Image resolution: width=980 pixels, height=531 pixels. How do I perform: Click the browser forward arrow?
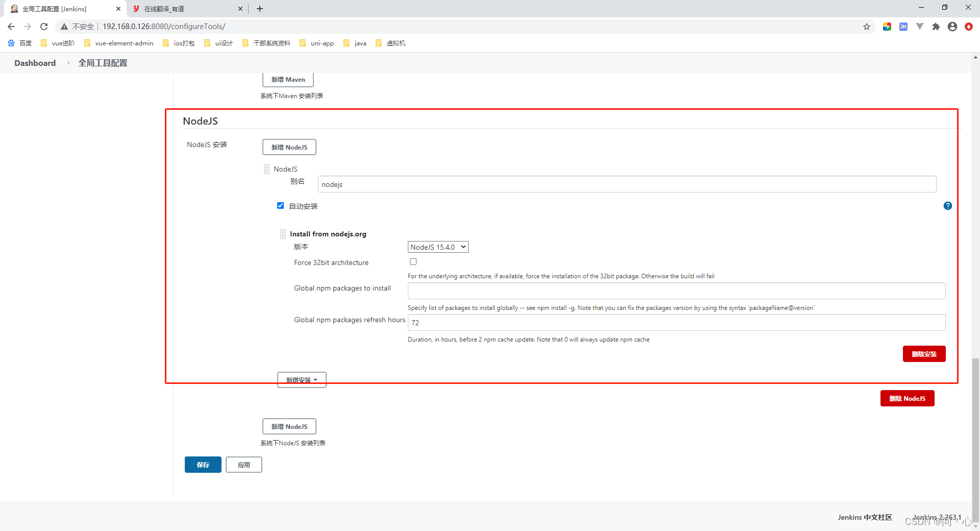(x=28, y=27)
